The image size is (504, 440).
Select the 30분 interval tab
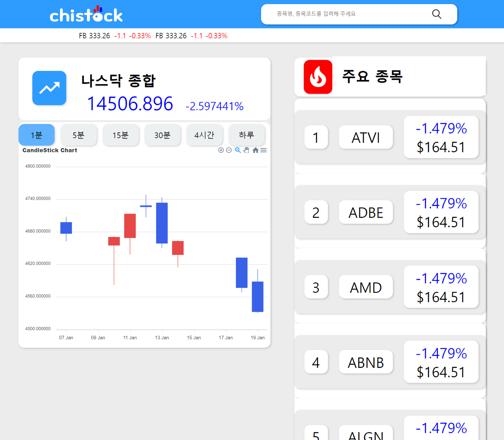point(162,135)
